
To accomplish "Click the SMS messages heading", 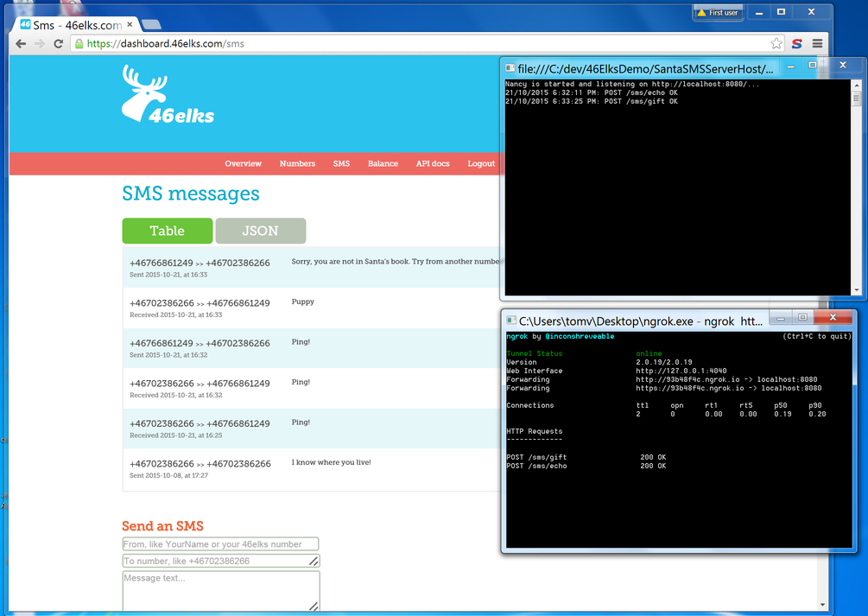I will (190, 194).
